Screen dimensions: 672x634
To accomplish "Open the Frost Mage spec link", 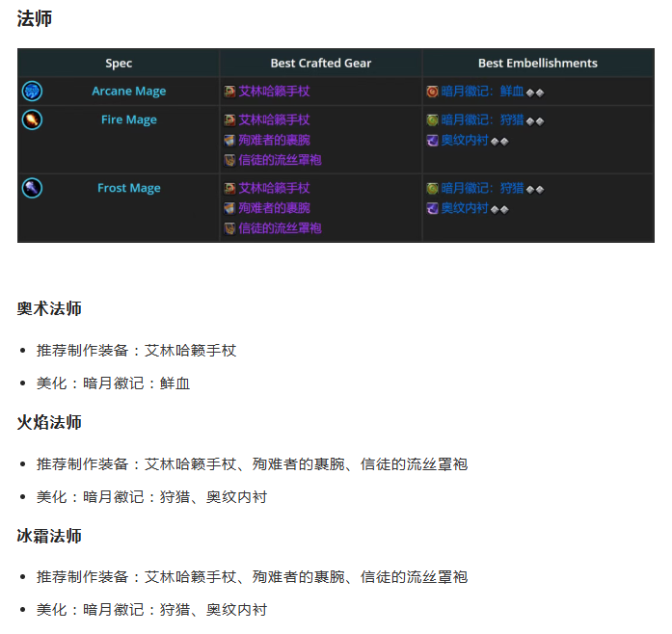I will [x=129, y=188].
